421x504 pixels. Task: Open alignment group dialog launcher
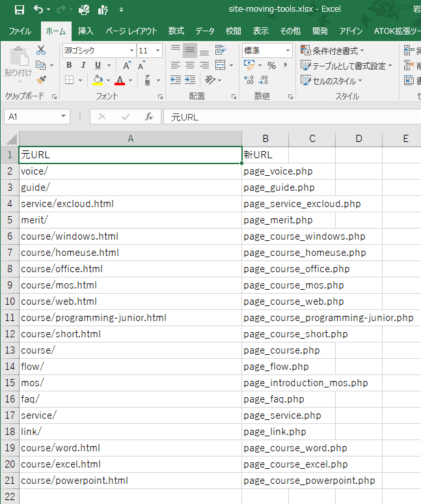(x=234, y=96)
